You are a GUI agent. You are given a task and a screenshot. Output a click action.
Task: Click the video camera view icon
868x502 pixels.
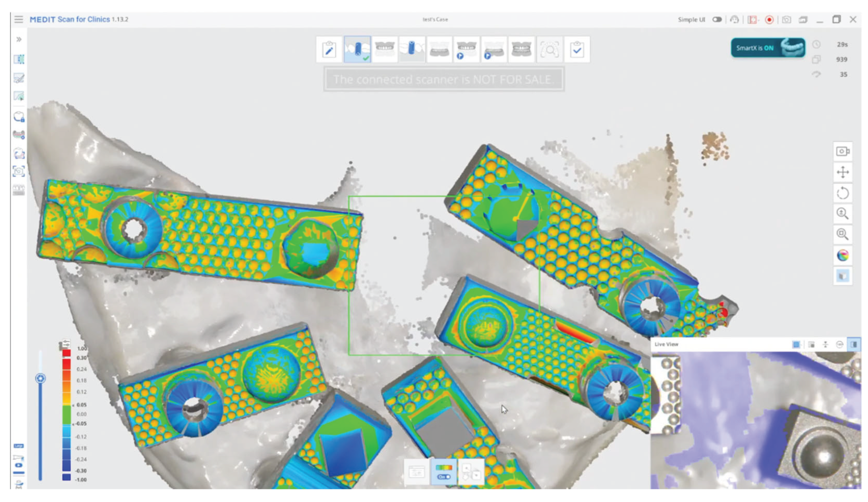point(843,151)
